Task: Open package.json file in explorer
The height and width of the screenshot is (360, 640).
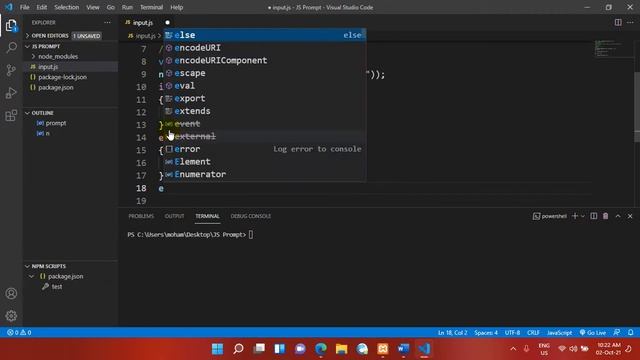Action: point(56,87)
